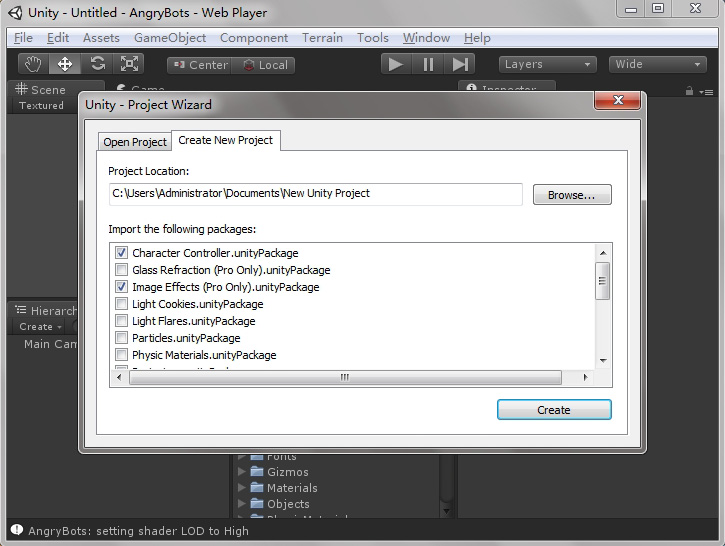Select the Objects folder icon

[257, 503]
